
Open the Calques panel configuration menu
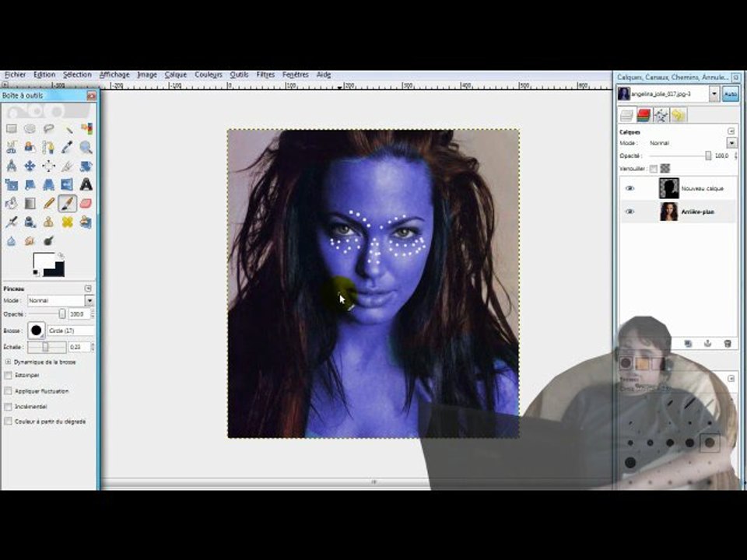tap(731, 131)
